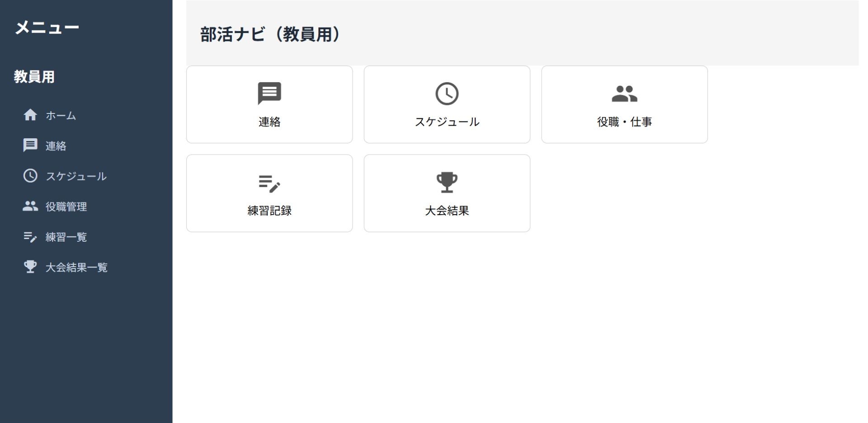Go to スケジュール via the sidebar label
This screenshot has height=423, width=868.
pyautogui.click(x=76, y=176)
